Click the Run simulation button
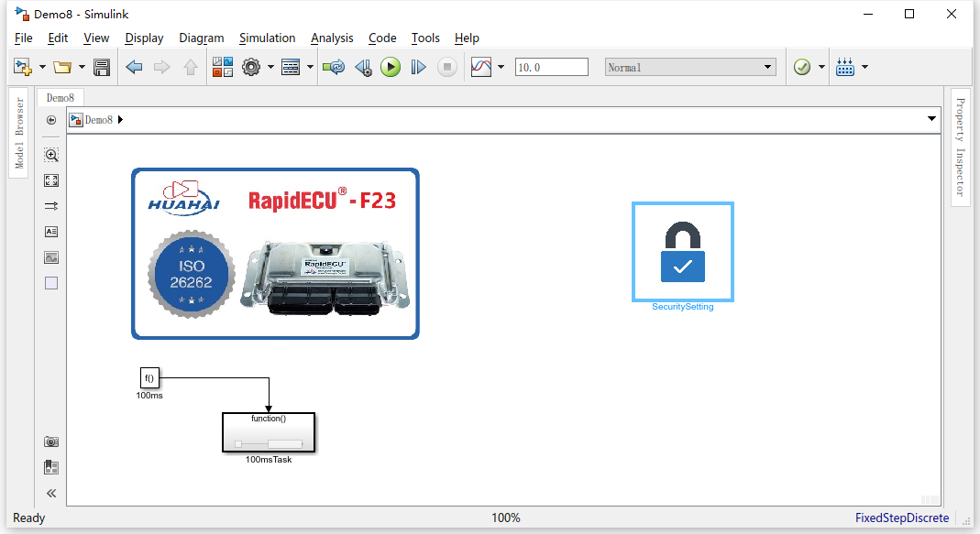980x534 pixels. click(x=391, y=67)
